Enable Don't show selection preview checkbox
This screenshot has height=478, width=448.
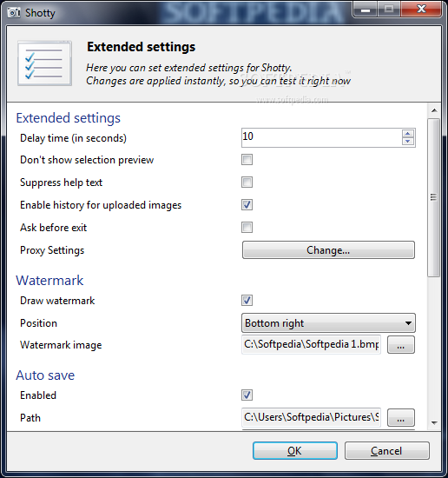pyautogui.click(x=247, y=159)
